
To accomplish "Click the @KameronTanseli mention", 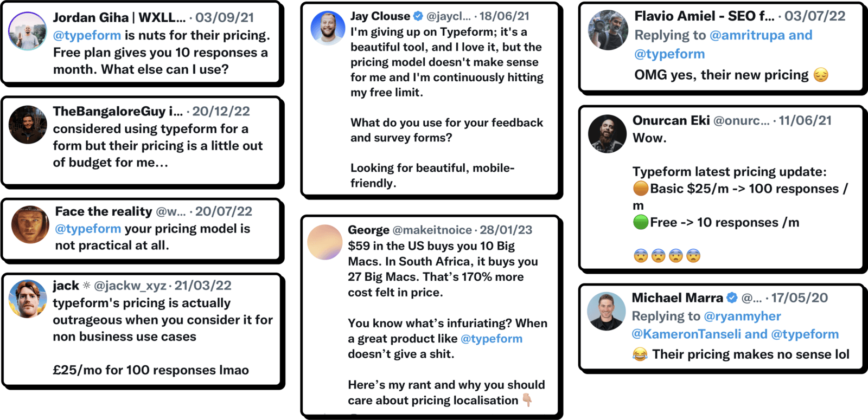I will tap(686, 334).
